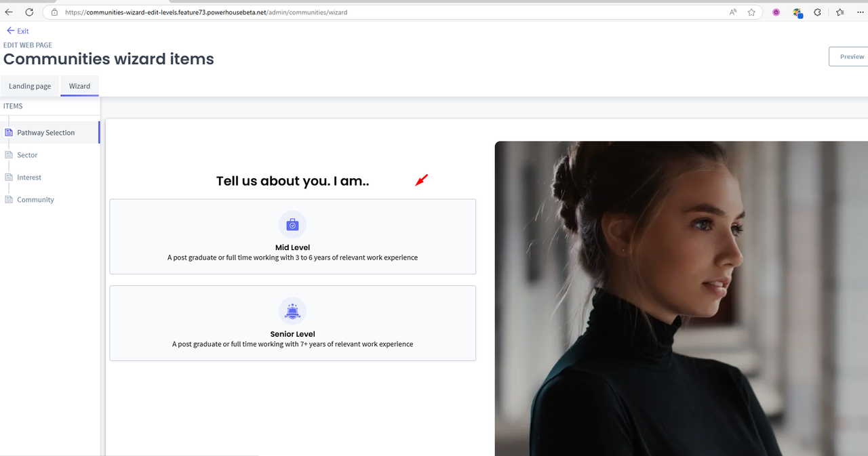Click the 'Tell us about you. I am..' heading

(293, 181)
